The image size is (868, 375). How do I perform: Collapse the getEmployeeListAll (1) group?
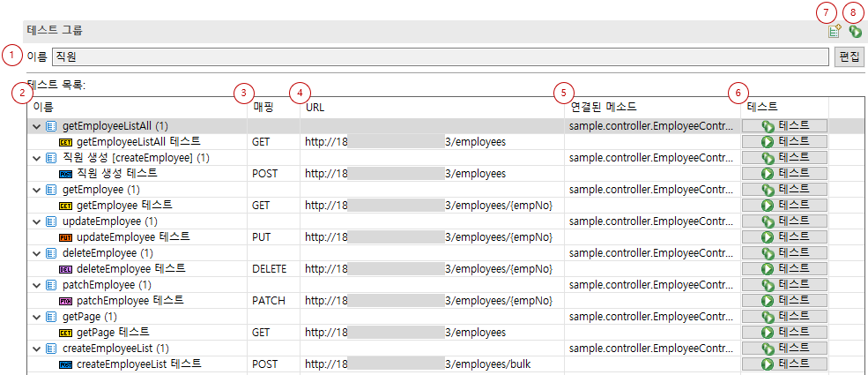[x=36, y=126]
